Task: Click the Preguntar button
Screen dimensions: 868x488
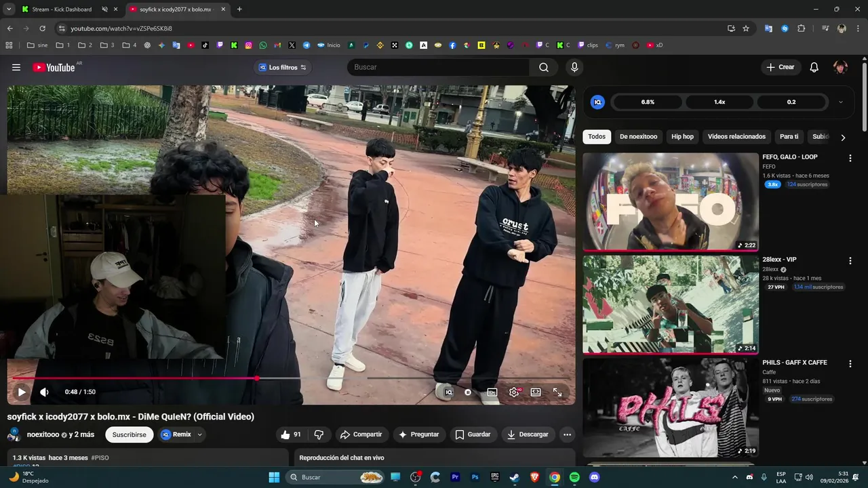Action: point(419,434)
